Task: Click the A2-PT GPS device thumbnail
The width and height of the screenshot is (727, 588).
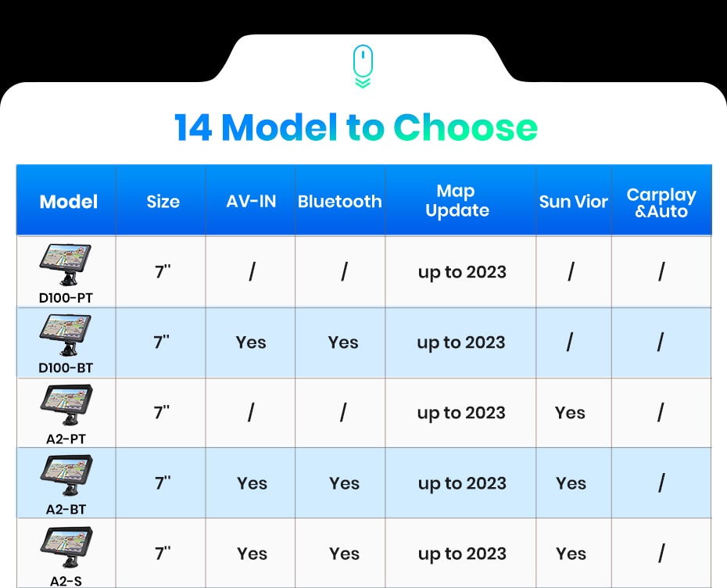Action: click(x=66, y=405)
